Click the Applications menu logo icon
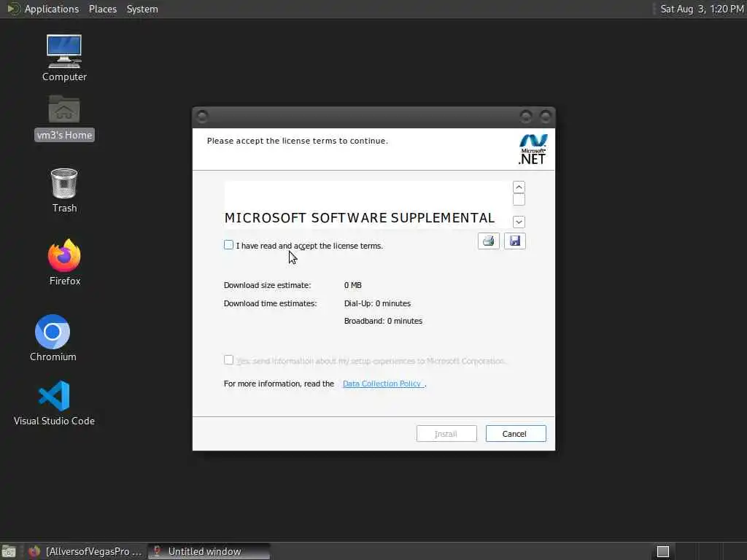 [13, 9]
